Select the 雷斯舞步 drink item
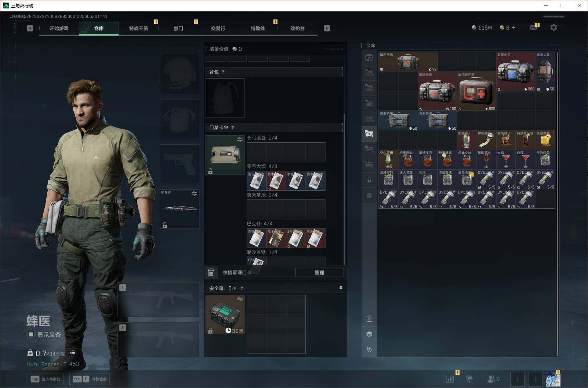 (506, 140)
